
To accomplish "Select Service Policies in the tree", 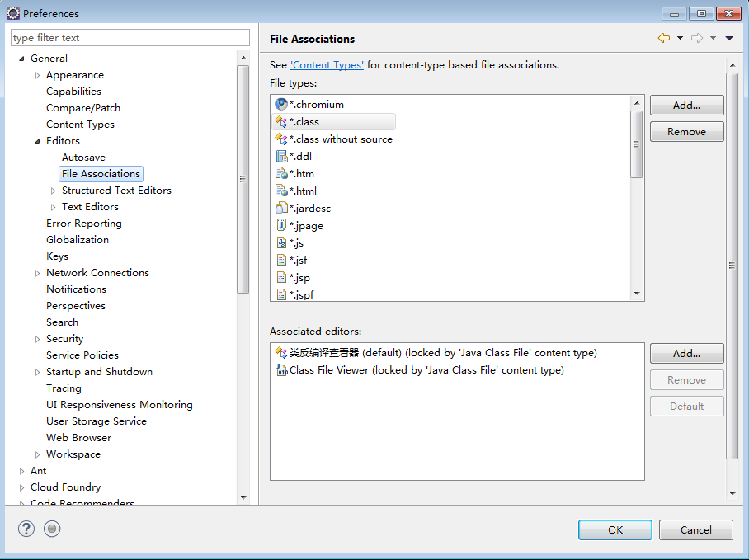I will pyautogui.click(x=82, y=355).
